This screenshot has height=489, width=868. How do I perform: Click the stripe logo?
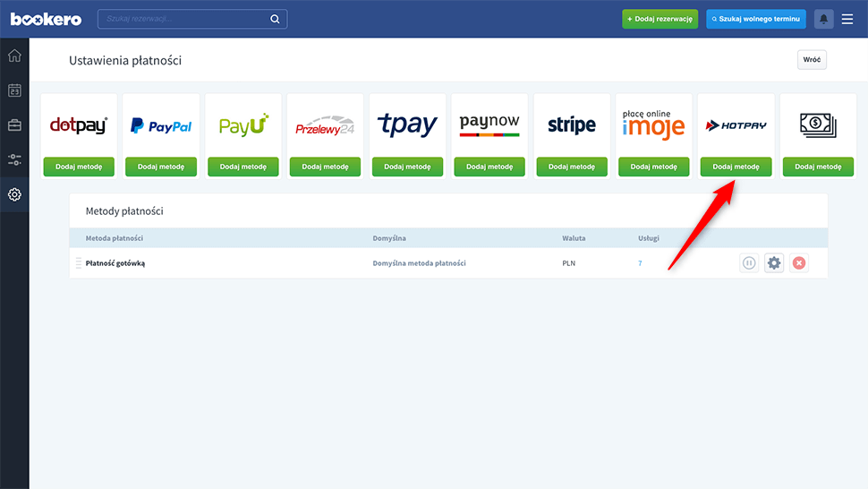coord(572,125)
